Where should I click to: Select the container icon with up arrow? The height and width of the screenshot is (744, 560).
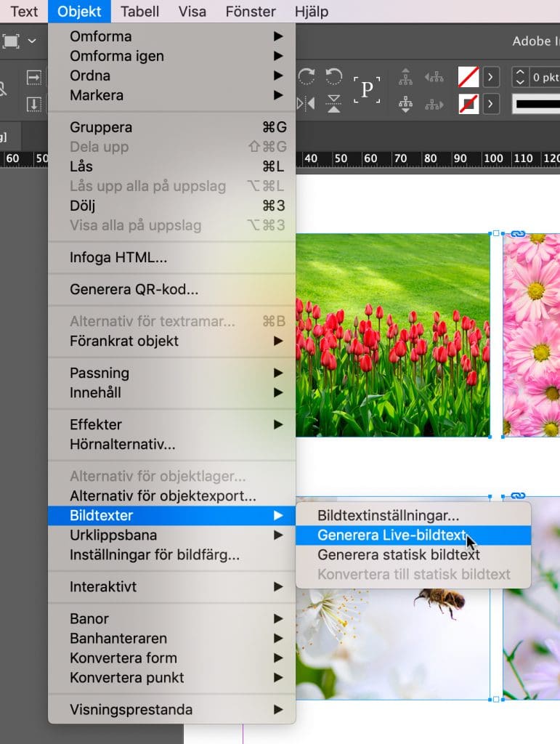[405, 77]
